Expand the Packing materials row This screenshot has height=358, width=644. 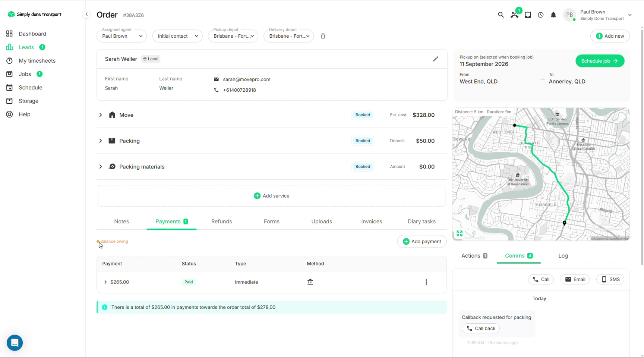pyautogui.click(x=101, y=167)
